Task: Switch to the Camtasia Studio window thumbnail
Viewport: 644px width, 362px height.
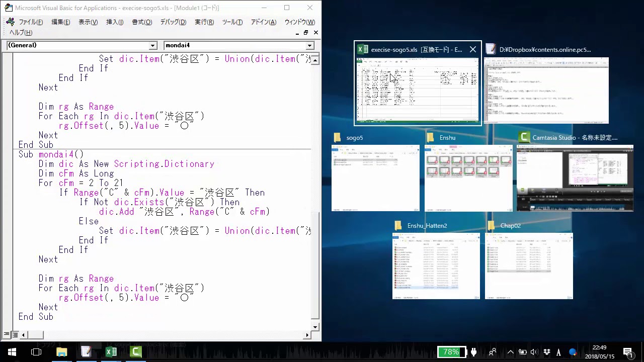Action: pos(575,178)
